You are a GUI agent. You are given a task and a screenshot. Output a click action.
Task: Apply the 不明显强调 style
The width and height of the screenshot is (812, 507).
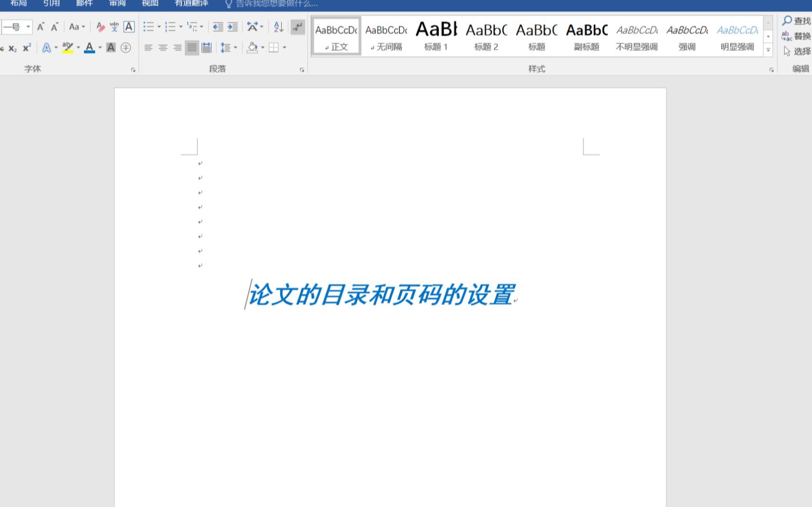637,36
